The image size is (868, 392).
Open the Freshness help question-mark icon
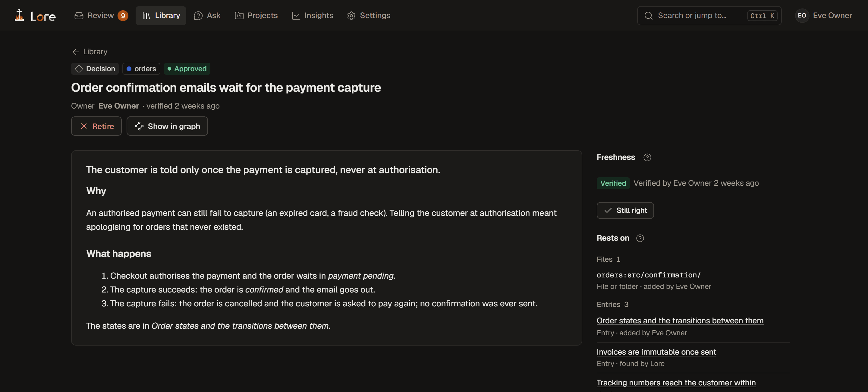point(647,157)
